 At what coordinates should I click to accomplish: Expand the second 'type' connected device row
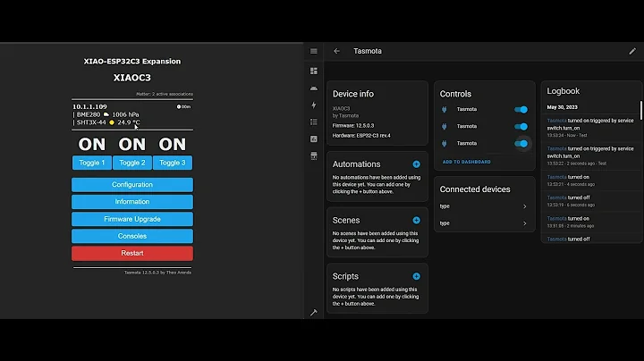tap(484, 223)
